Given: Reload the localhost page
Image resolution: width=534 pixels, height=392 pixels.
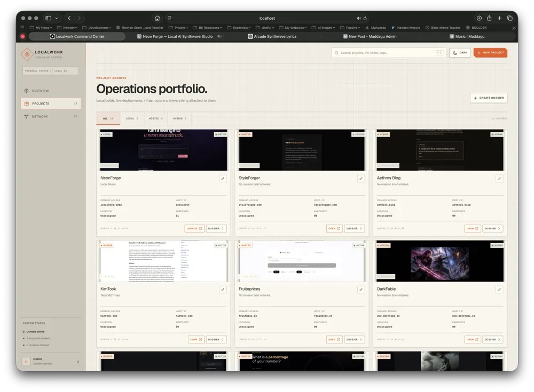Looking at the screenshot, I should (x=365, y=18).
